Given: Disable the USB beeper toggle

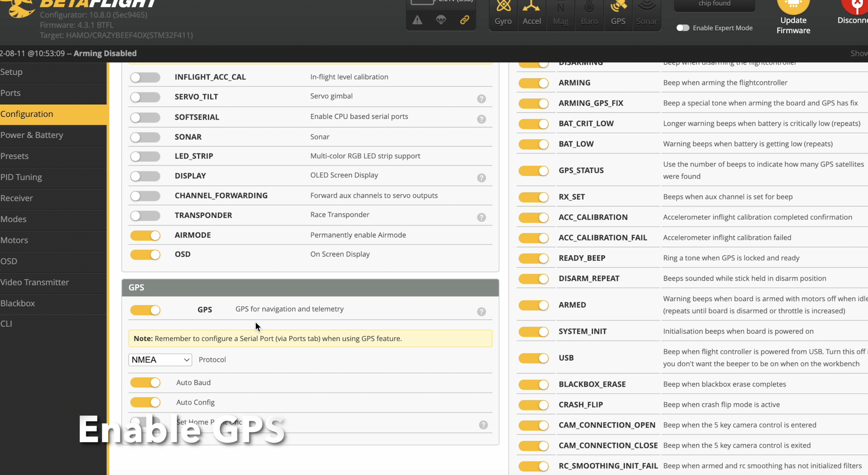Looking at the screenshot, I should (x=533, y=358).
